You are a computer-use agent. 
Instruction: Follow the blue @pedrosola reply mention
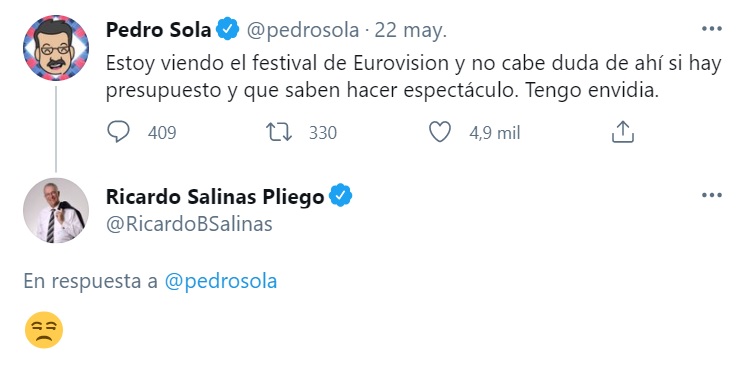[221, 281]
